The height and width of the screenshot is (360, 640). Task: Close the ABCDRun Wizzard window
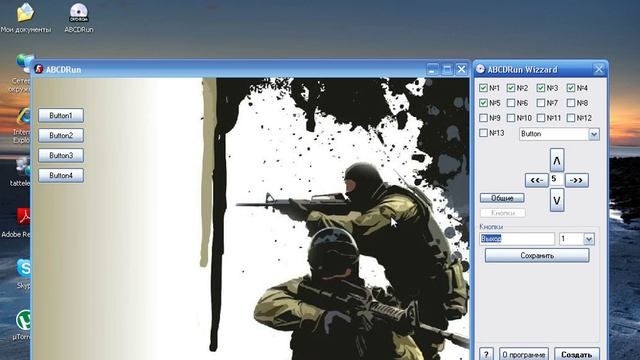598,69
